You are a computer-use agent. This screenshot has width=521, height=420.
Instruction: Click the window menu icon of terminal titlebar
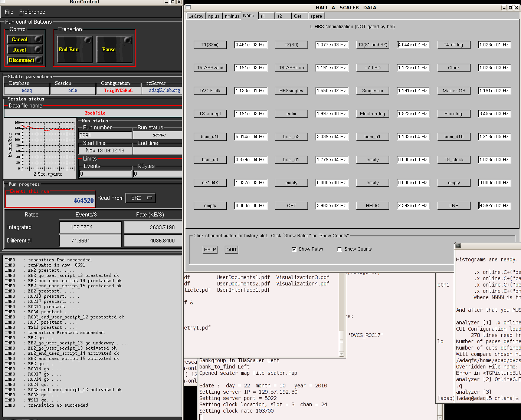coord(458,246)
